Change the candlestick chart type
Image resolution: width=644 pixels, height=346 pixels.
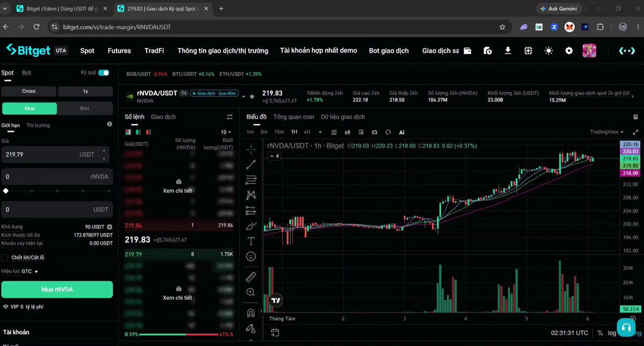pos(347,132)
